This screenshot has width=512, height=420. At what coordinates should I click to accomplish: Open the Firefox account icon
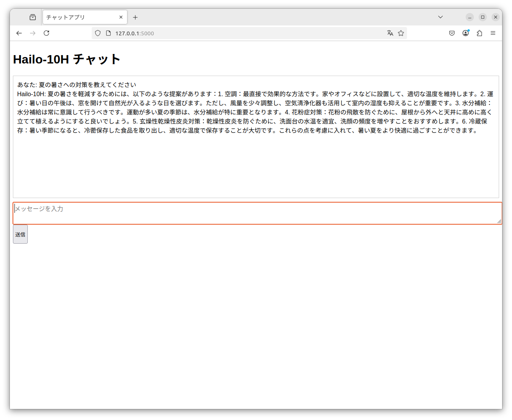click(466, 33)
